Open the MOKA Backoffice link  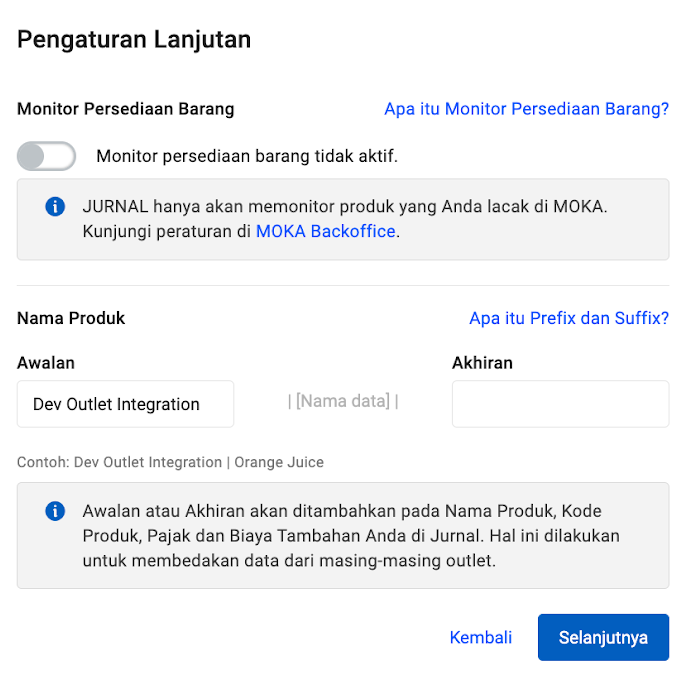tap(325, 232)
